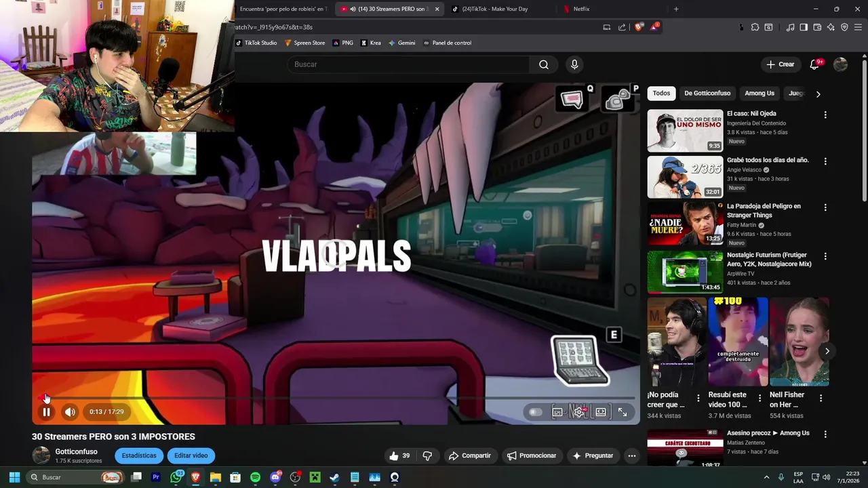Open Brave Wallet icon
This screenshot has width=868, height=488.
tap(817, 27)
